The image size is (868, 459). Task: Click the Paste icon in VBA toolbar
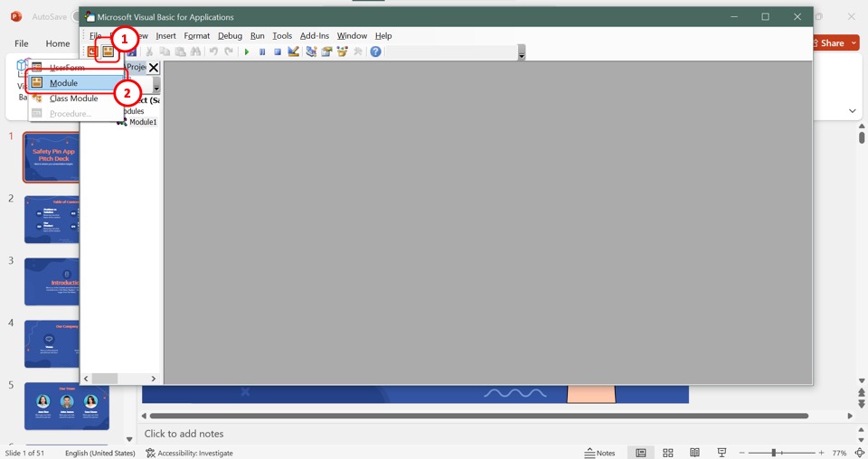point(181,52)
